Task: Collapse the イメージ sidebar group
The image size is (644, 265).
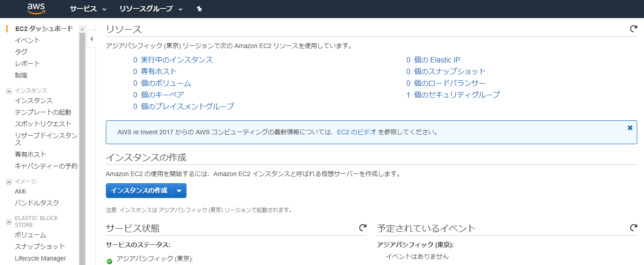Action: 9,181
